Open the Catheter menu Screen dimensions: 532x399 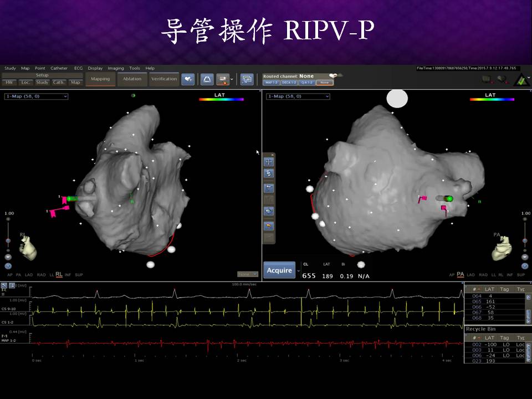click(59, 68)
